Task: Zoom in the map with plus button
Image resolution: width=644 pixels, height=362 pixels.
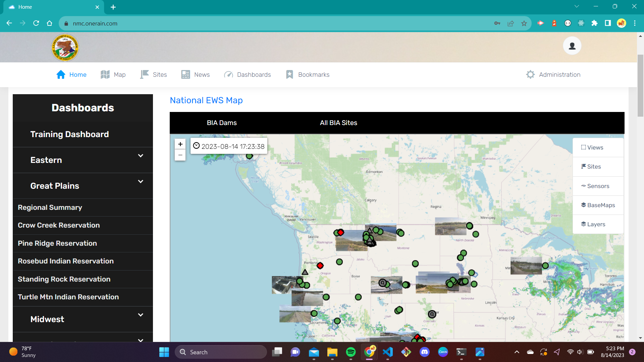Action: (x=180, y=144)
